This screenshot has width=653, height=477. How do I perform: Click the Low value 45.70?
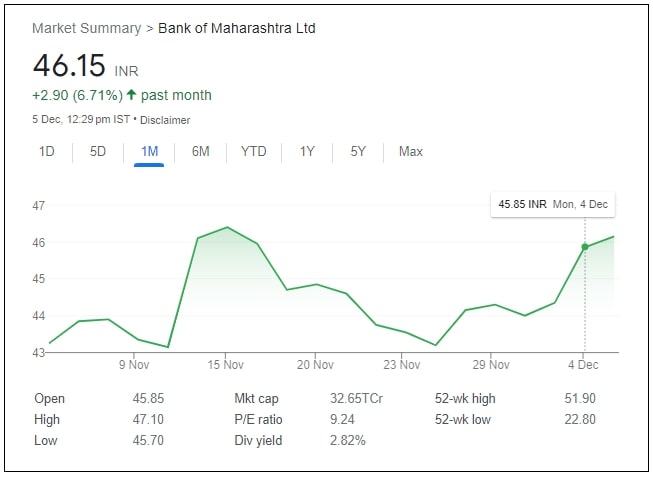pyautogui.click(x=148, y=440)
